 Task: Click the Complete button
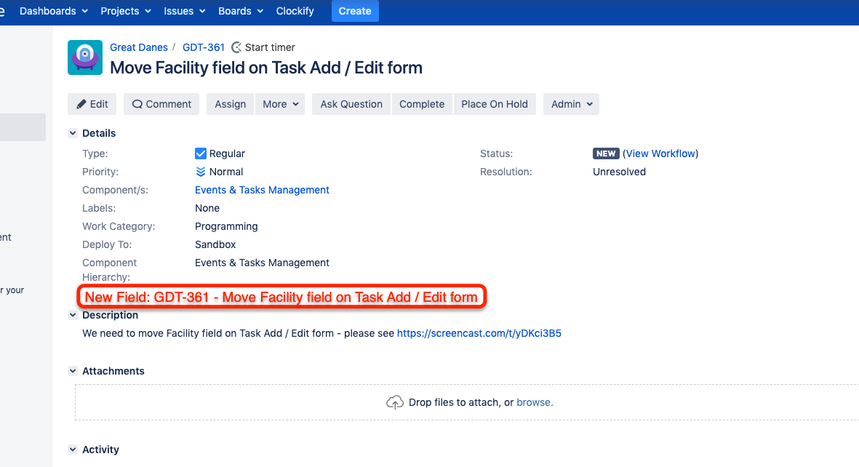click(422, 104)
